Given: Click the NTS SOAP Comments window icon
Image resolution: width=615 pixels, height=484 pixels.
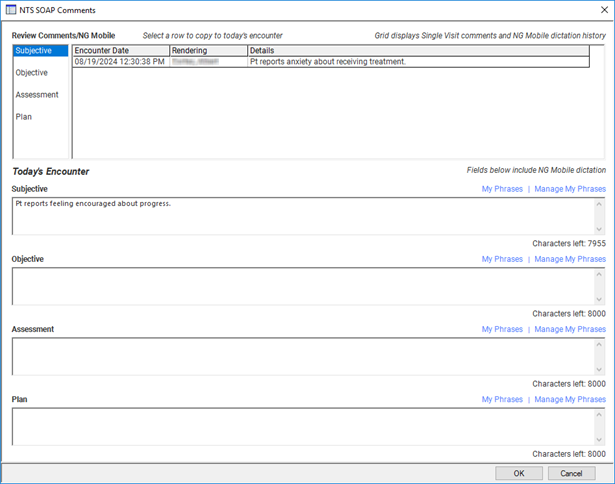Looking at the screenshot, I should coord(11,10).
